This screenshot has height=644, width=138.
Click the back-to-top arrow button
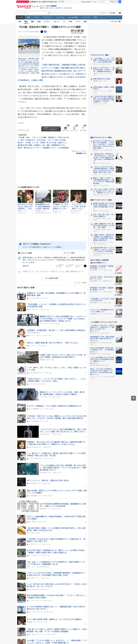133,398
